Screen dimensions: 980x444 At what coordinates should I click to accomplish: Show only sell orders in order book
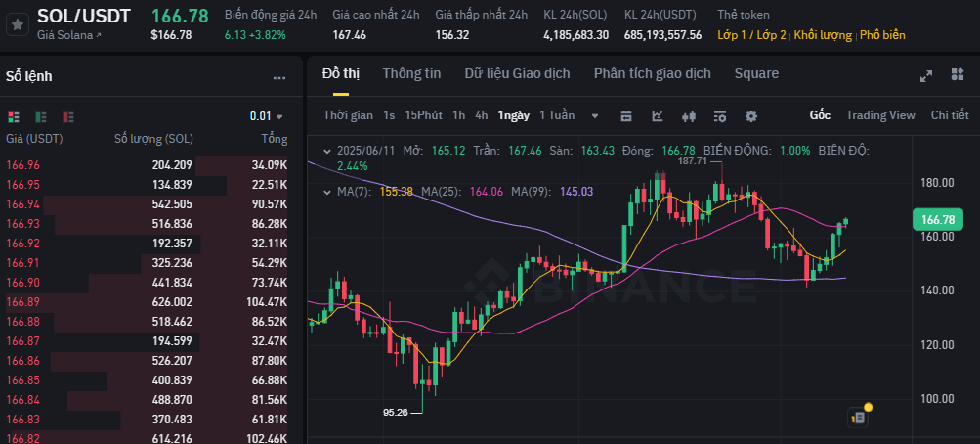pos(67,116)
